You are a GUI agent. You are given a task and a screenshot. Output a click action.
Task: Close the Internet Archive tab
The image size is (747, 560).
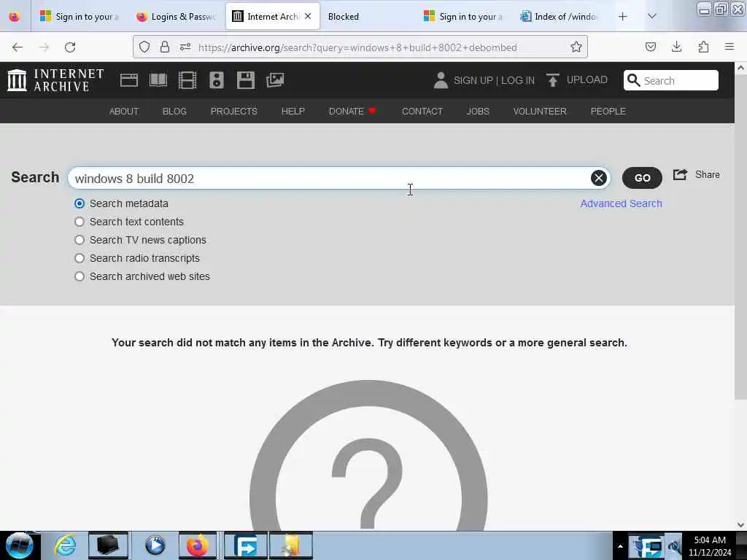coord(308,16)
